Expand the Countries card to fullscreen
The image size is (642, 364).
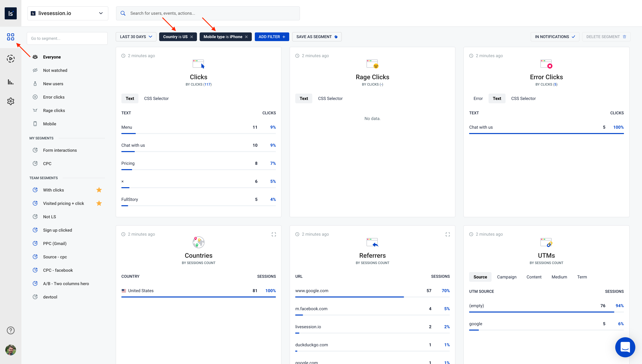[x=274, y=234]
